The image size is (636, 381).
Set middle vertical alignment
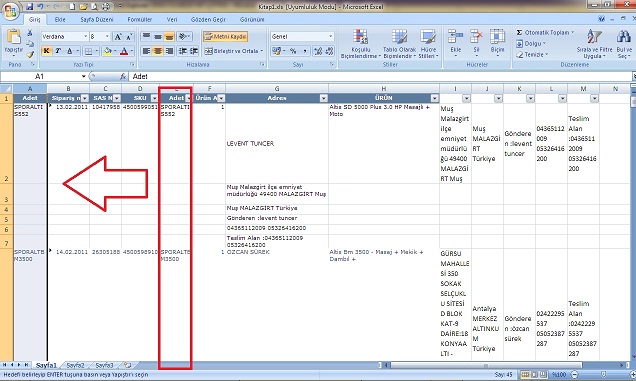coord(158,37)
